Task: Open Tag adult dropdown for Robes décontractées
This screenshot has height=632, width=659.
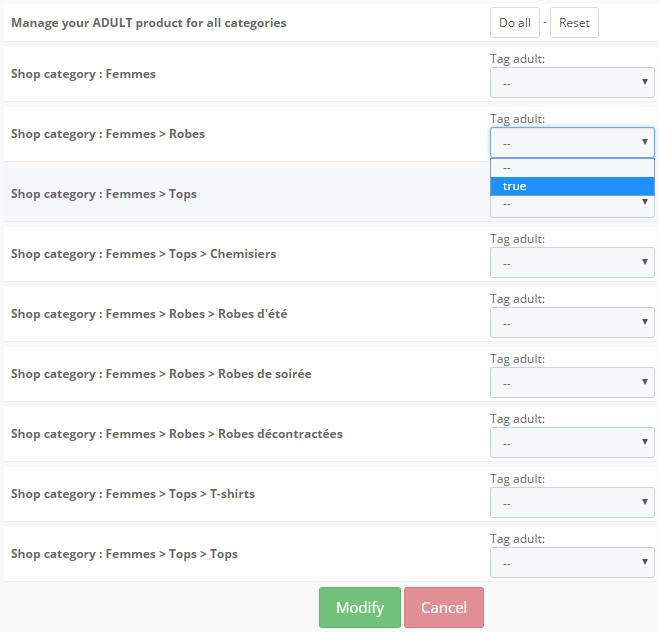Action: [x=572, y=443]
